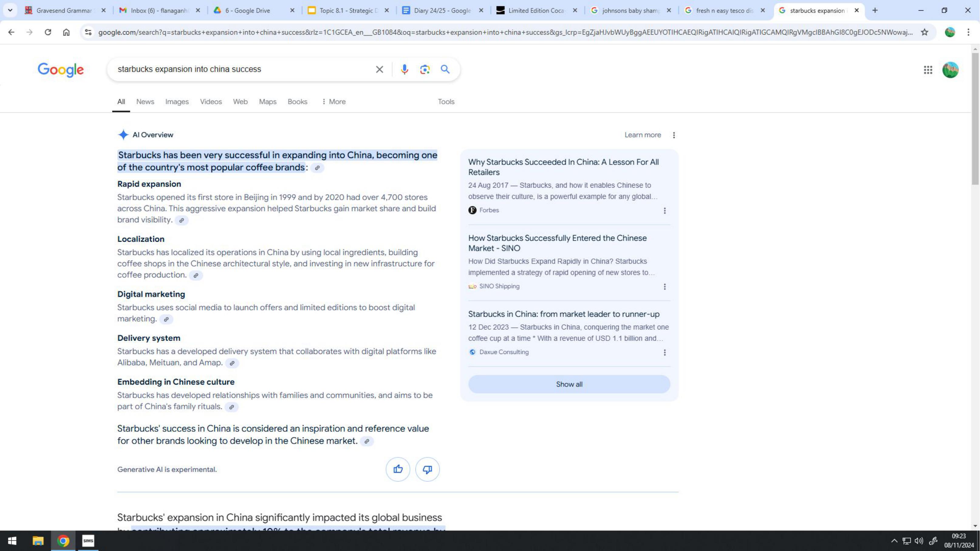980x551 pixels.
Task: Open the SIMS app from the taskbar
Action: (88, 541)
